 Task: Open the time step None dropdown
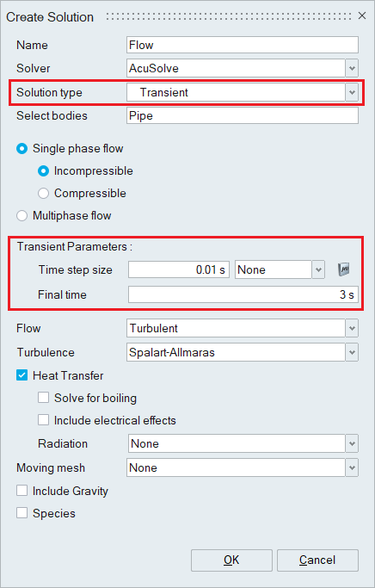(318, 269)
